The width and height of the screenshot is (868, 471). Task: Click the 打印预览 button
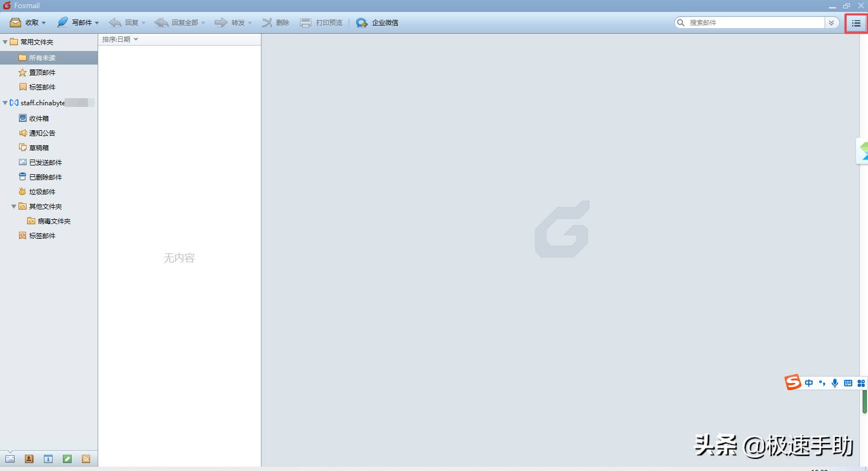click(321, 23)
